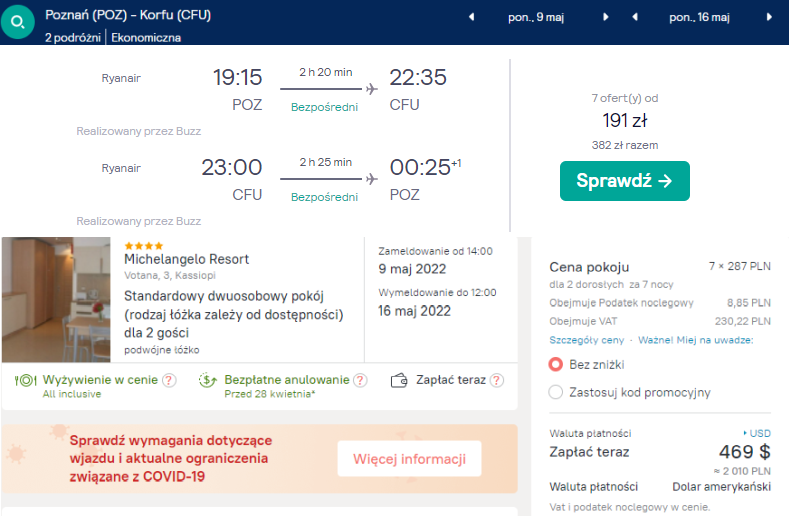Open Michelangelo Resort hotel name

coord(187,259)
